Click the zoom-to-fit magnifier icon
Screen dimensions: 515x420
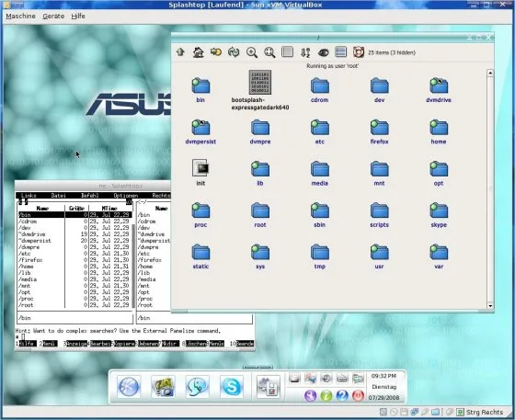point(269,52)
